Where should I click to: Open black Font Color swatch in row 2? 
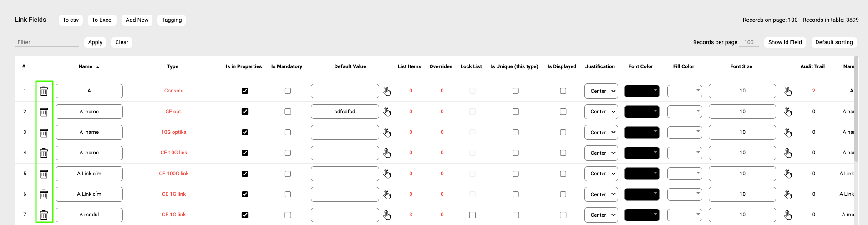[x=642, y=112]
